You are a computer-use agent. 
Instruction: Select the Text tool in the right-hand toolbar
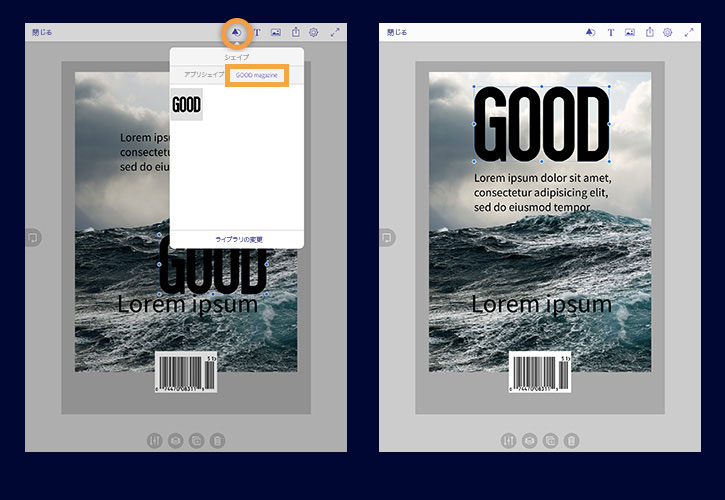(611, 32)
